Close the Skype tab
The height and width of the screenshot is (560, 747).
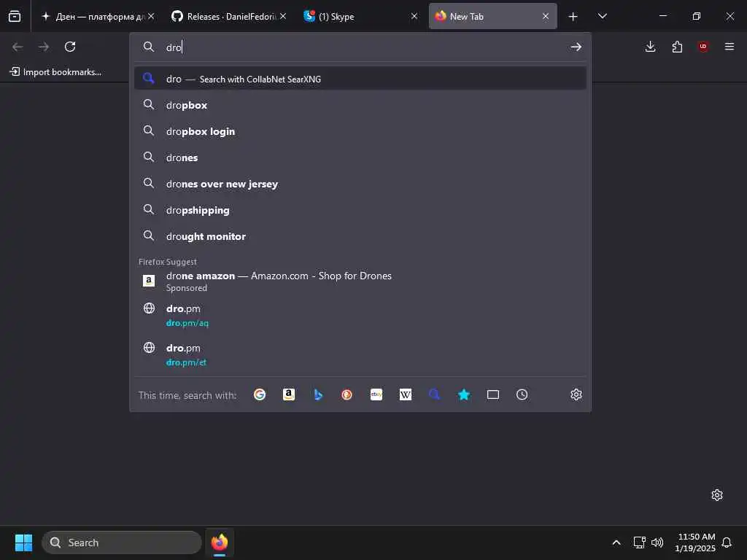[x=414, y=16]
